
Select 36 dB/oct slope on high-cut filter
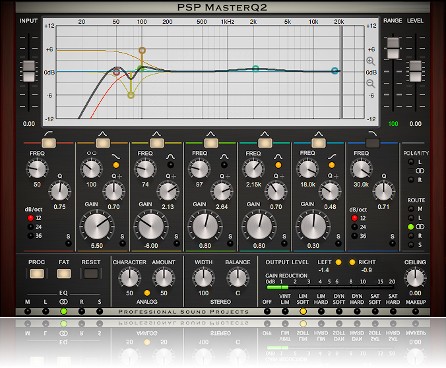point(354,236)
